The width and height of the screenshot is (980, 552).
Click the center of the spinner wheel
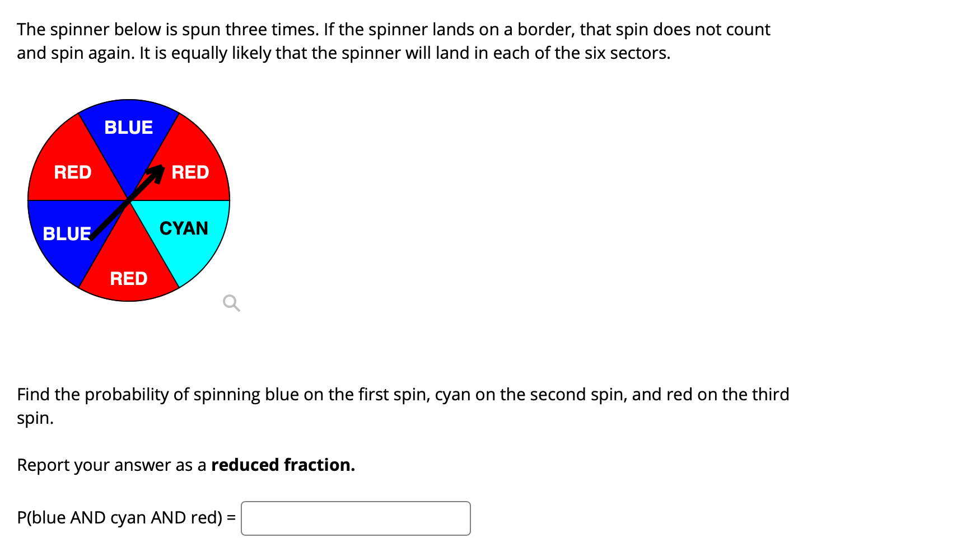[x=128, y=200]
